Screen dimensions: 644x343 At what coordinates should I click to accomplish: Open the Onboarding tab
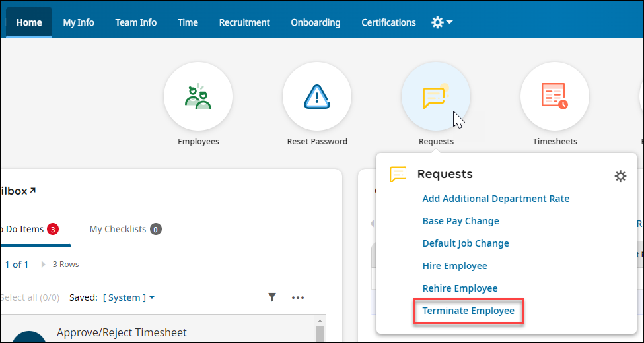click(316, 22)
